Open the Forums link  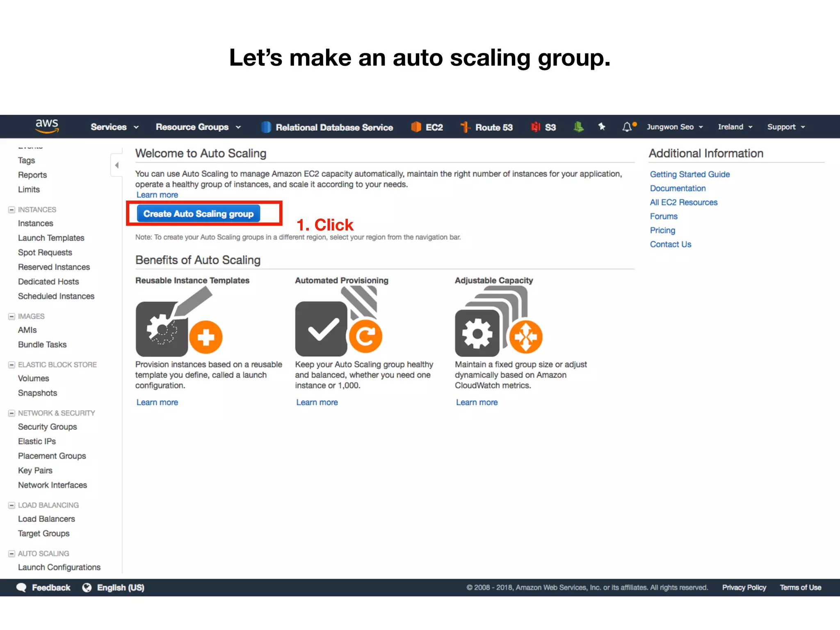(x=664, y=216)
